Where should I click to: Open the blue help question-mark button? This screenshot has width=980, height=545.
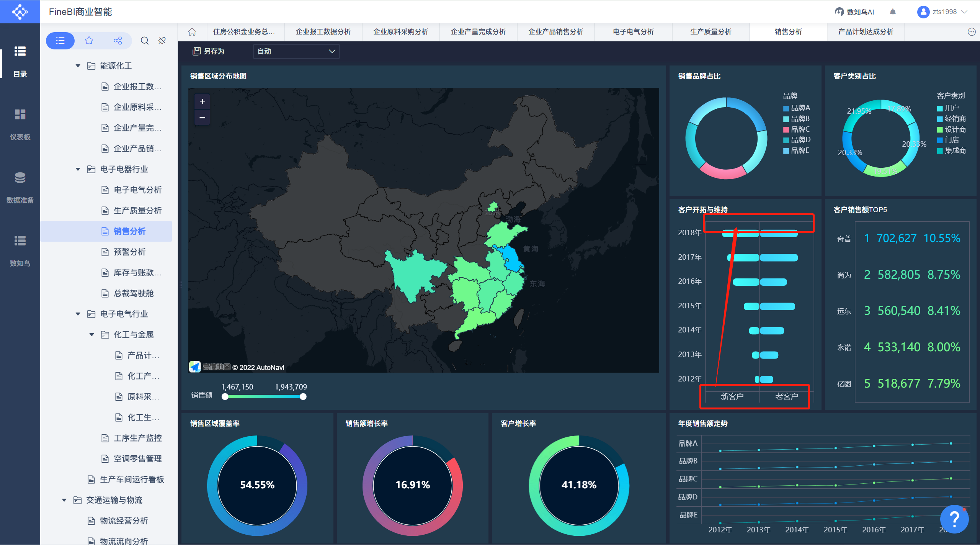(954, 519)
